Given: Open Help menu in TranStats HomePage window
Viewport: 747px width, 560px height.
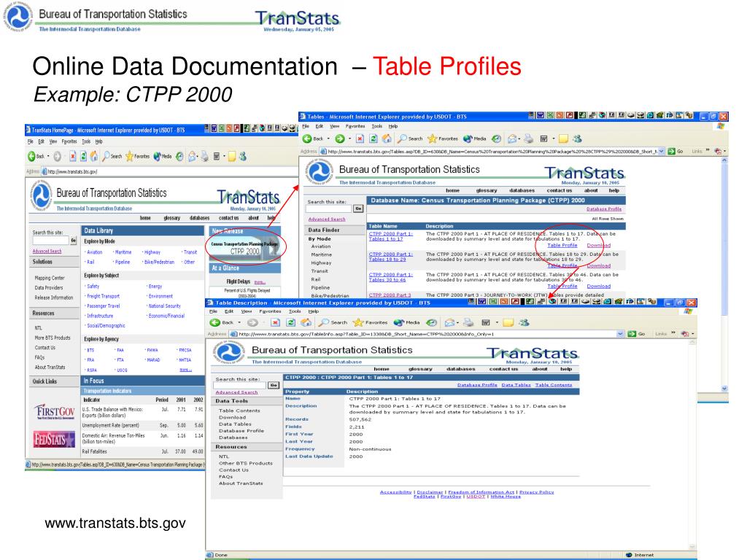Looking at the screenshot, I should (x=98, y=141).
